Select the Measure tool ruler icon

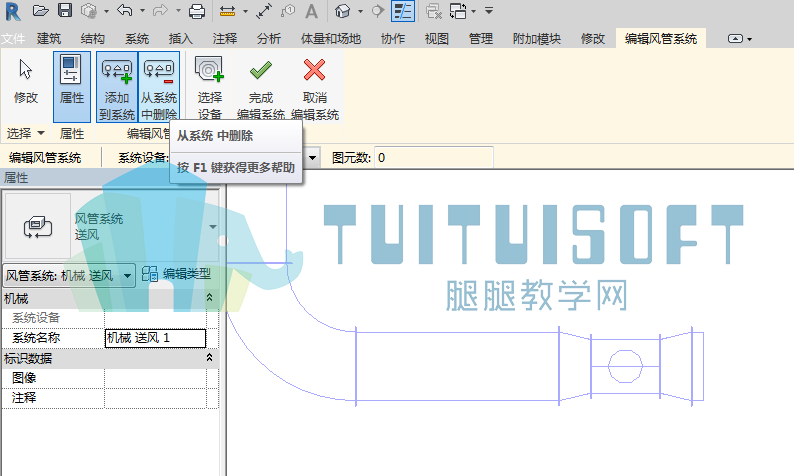[x=227, y=11]
